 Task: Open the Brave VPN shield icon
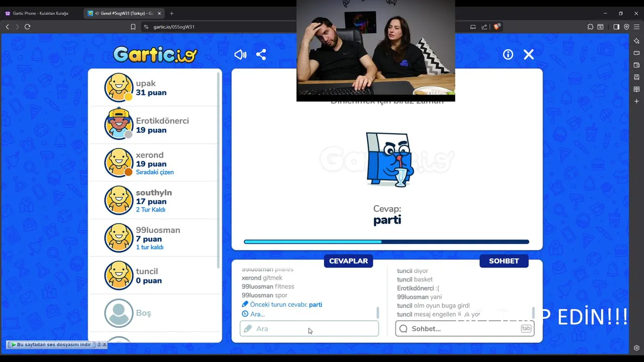point(626,27)
